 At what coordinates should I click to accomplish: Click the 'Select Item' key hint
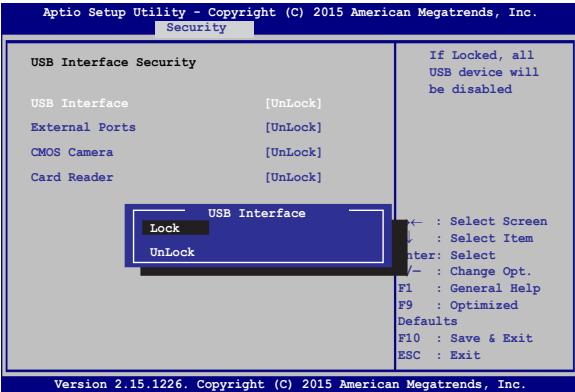pos(491,238)
